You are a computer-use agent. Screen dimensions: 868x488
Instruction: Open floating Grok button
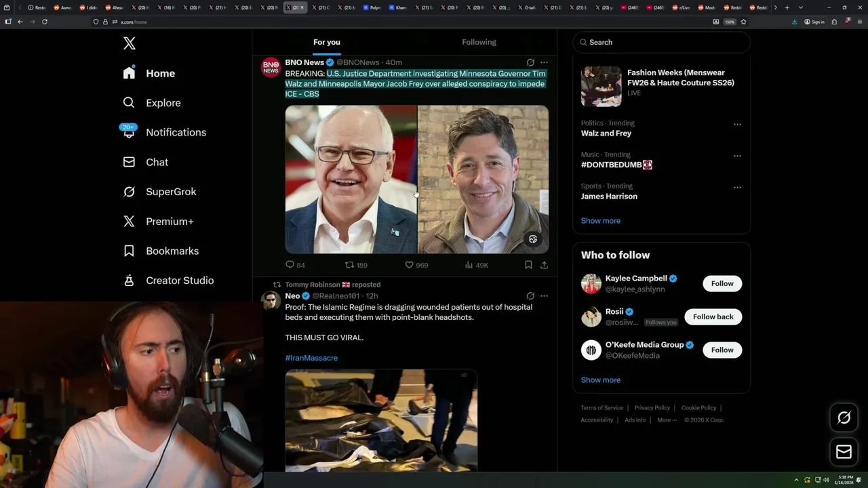[844, 418]
